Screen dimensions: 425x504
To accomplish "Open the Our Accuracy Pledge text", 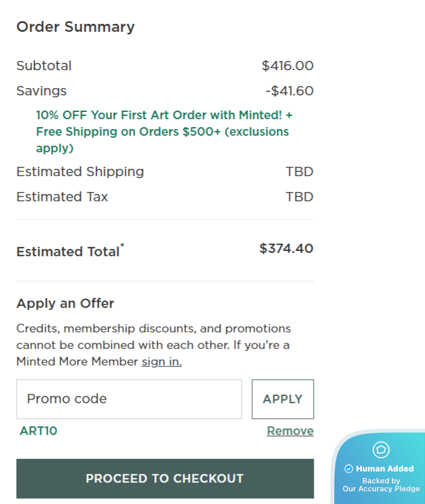I will click(x=381, y=489).
